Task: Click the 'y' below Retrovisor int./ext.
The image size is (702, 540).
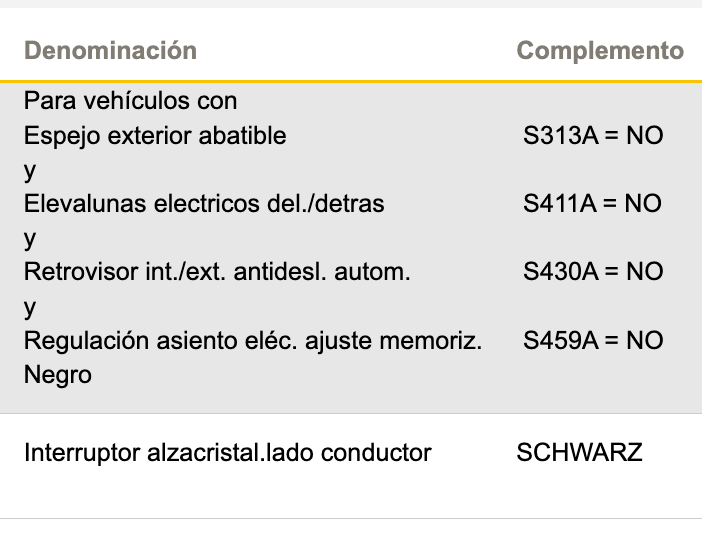Action: coord(30,307)
